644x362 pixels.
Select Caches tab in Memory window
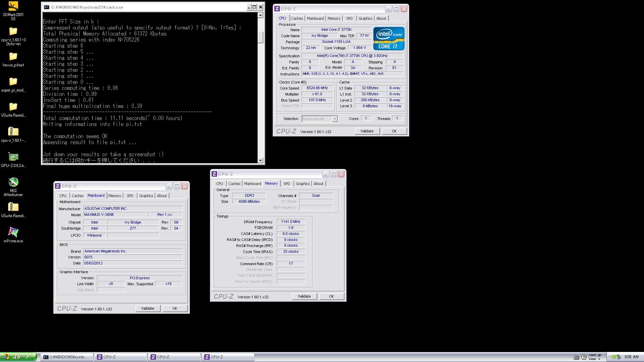point(234,184)
